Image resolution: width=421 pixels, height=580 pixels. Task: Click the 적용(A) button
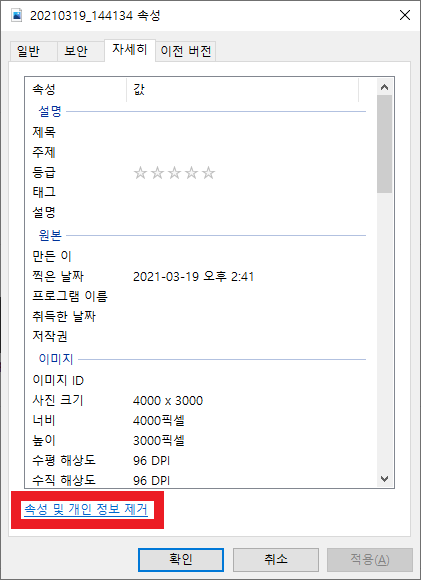click(x=370, y=559)
